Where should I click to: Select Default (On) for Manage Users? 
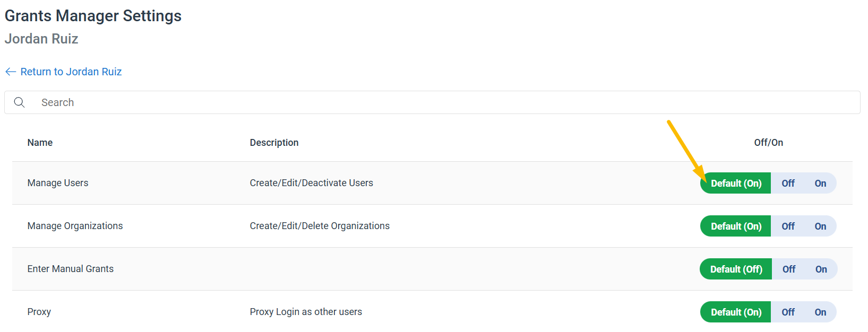[x=736, y=183]
